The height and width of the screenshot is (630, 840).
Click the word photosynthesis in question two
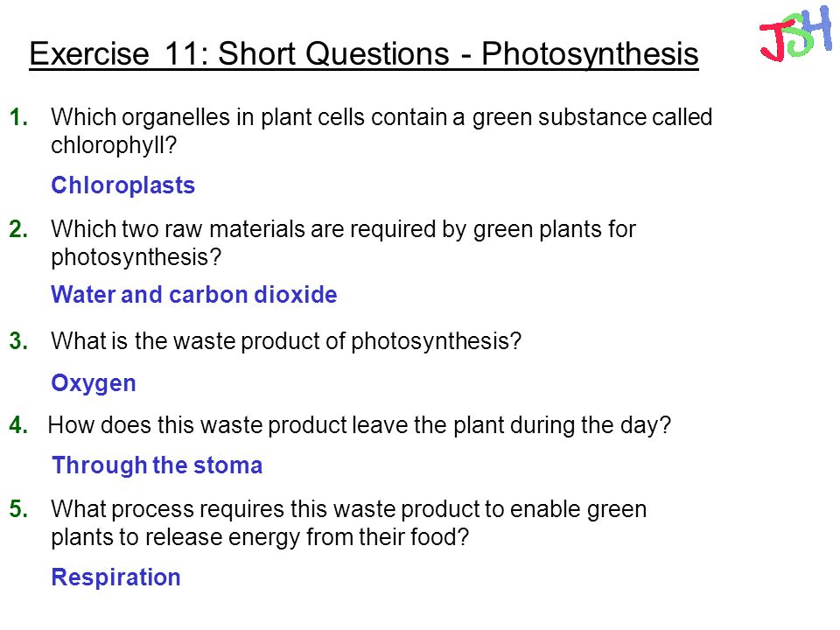point(130,257)
